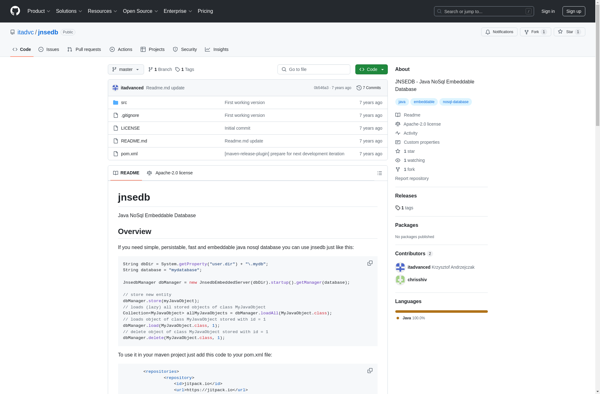This screenshot has width=600, height=394.
Task: Click the src folder icon
Action: coord(116,103)
